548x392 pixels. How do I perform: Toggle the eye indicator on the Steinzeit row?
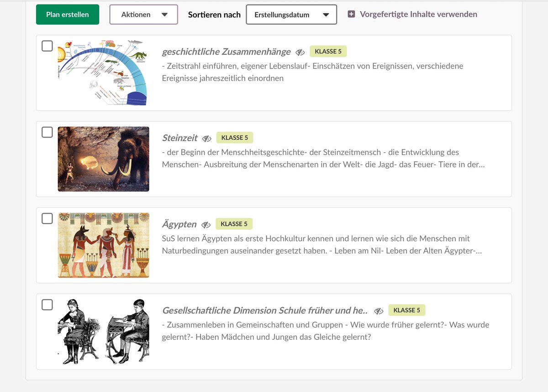[208, 138]
